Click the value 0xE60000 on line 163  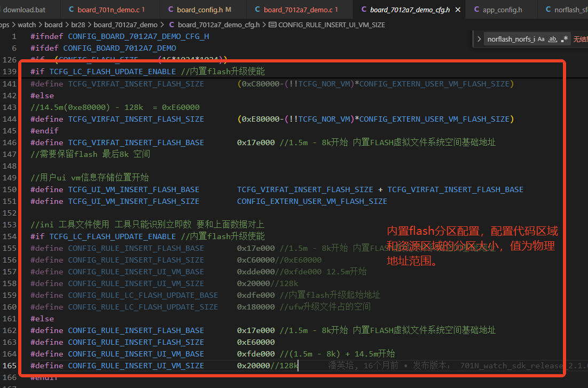[256, 342]
